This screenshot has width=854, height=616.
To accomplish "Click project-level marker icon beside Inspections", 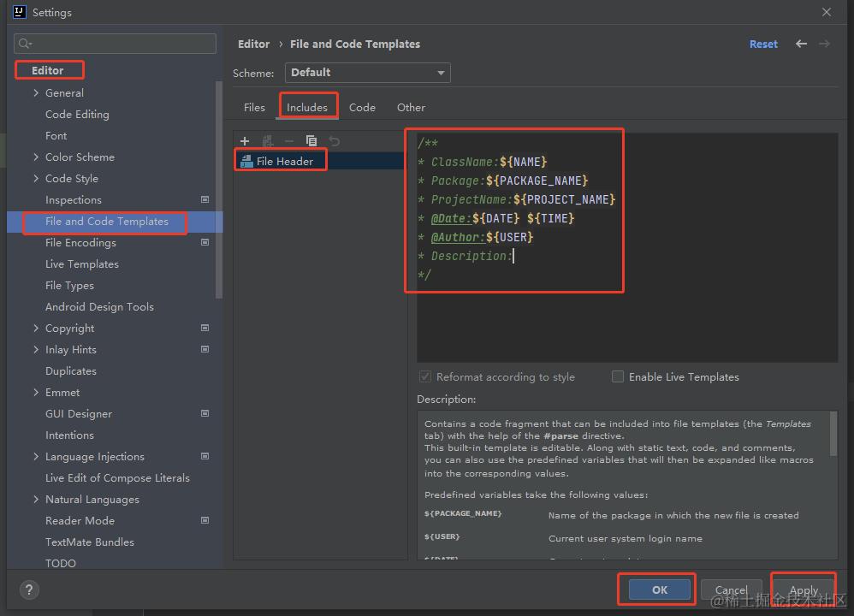I will coord(205,199).
